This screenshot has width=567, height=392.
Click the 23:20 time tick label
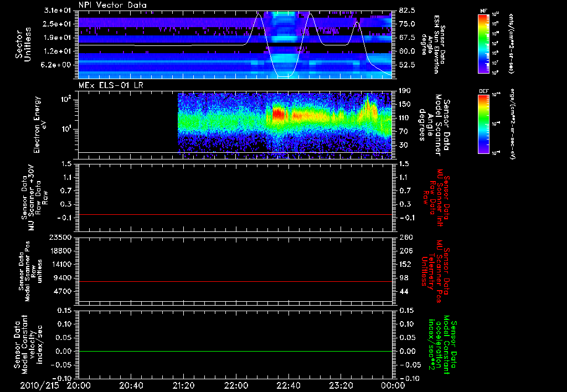coord(341,385)
